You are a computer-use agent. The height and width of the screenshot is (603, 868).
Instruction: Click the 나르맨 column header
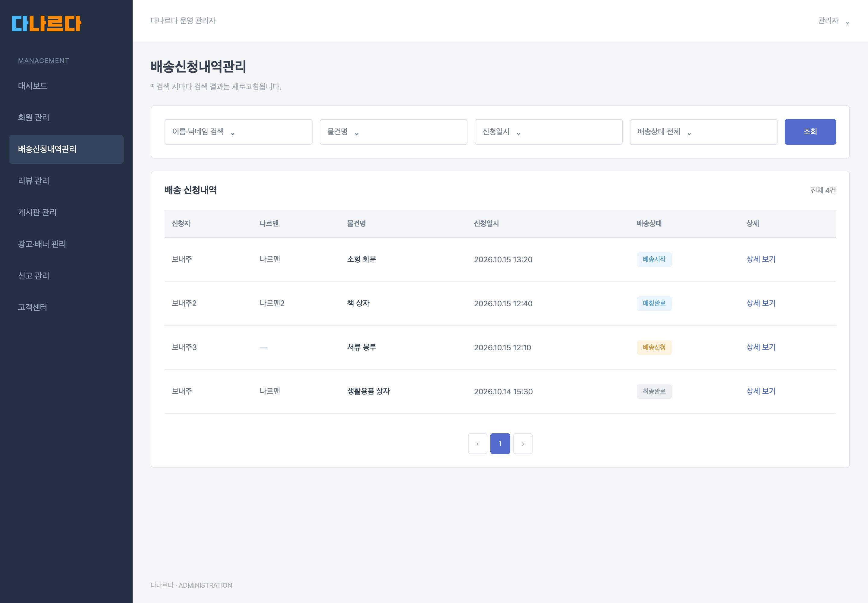point(269,224)
